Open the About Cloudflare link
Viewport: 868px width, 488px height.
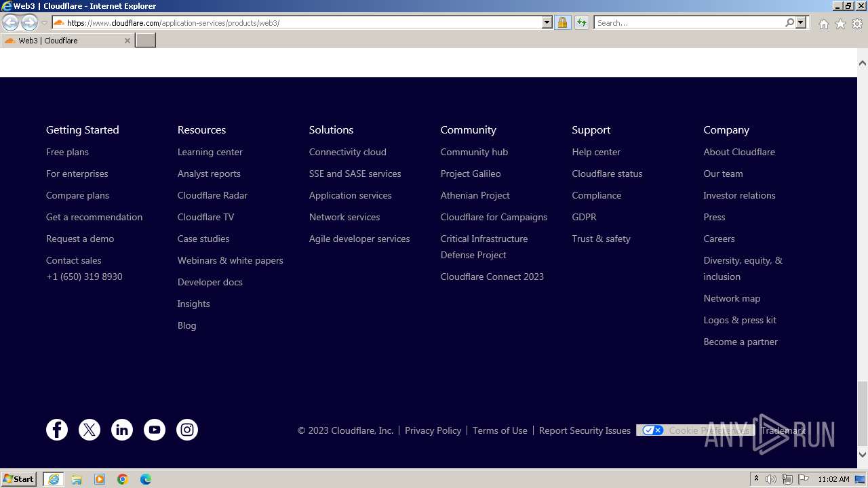tap(739, 152)
